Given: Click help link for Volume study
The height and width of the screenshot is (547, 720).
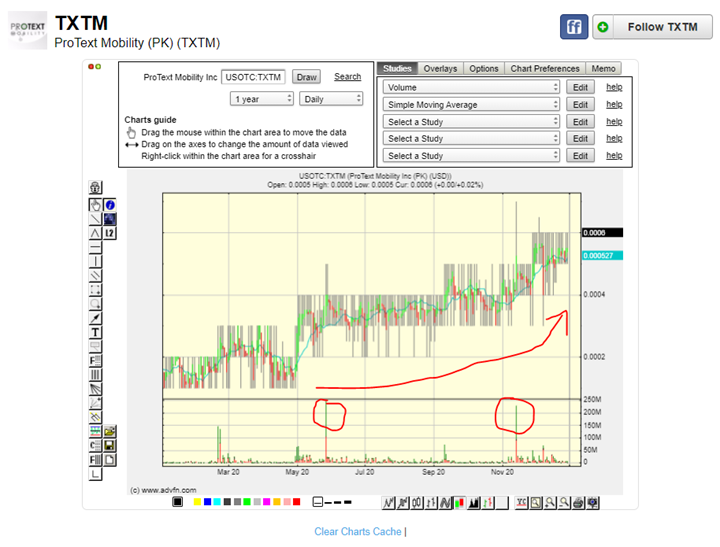Looking at the screenshot, I should tap(614, 87).
